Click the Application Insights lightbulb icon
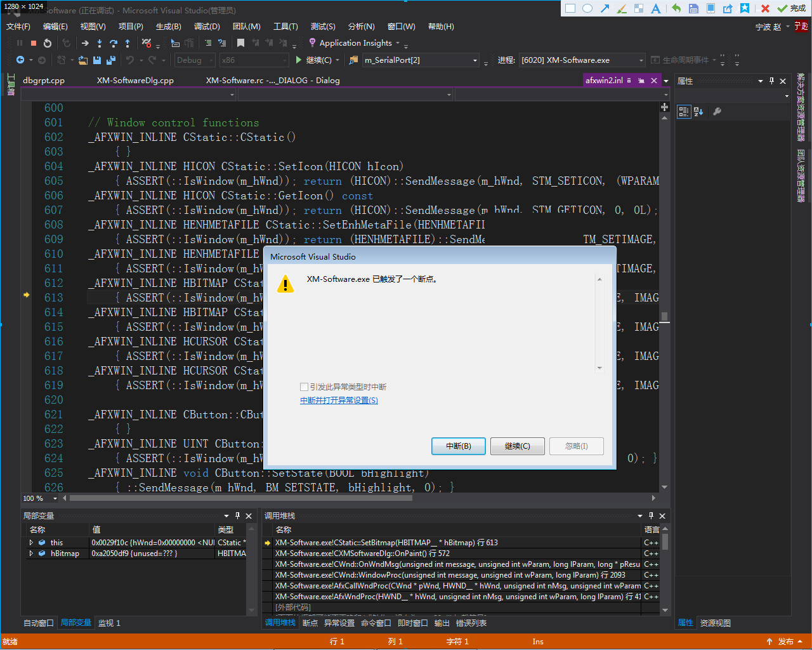This screenshot has height=650, width=812. click(x=312, y=43)
